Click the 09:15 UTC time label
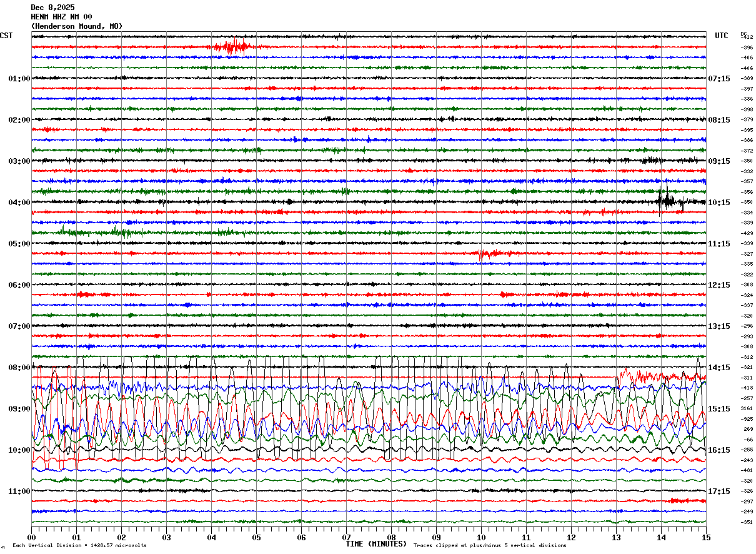Viewport: 756px width, 554px height. [x=719, y=161]
